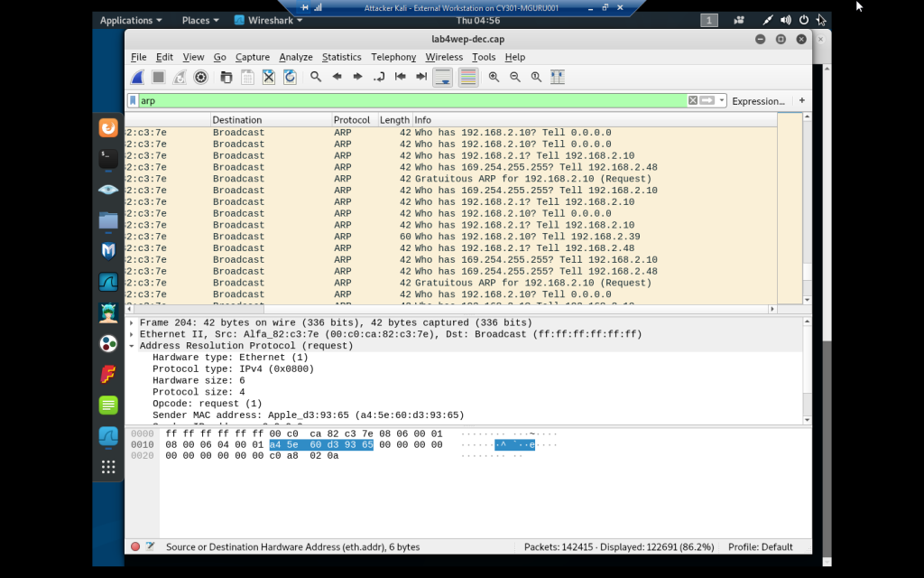
Task: Toggle auto-scroll during live capture
Action: click(442, 78)
